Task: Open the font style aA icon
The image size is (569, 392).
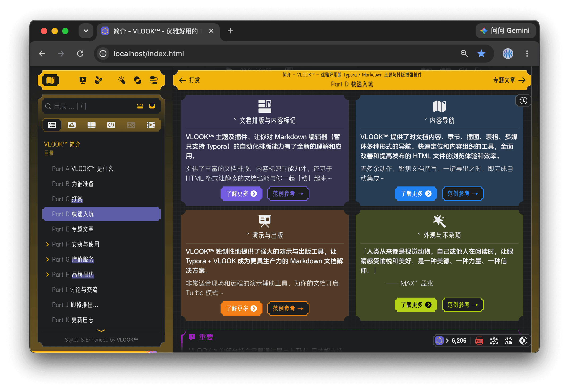Action: [508, 341]
